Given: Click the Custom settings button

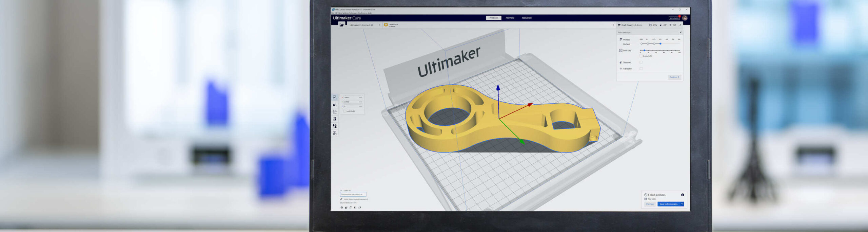Looking at the screenshot, I should (674, 77).
